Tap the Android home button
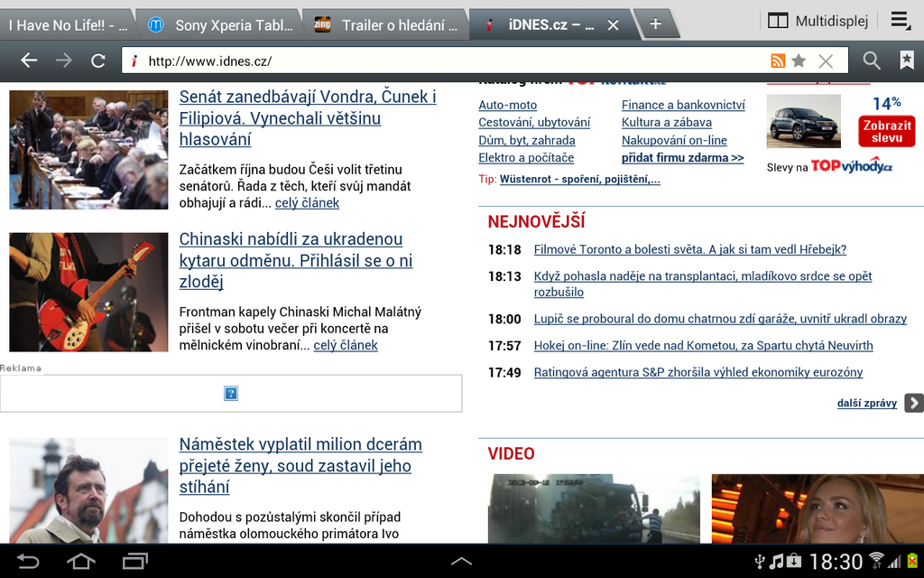The image size is (924, 578). coord(80,560)
